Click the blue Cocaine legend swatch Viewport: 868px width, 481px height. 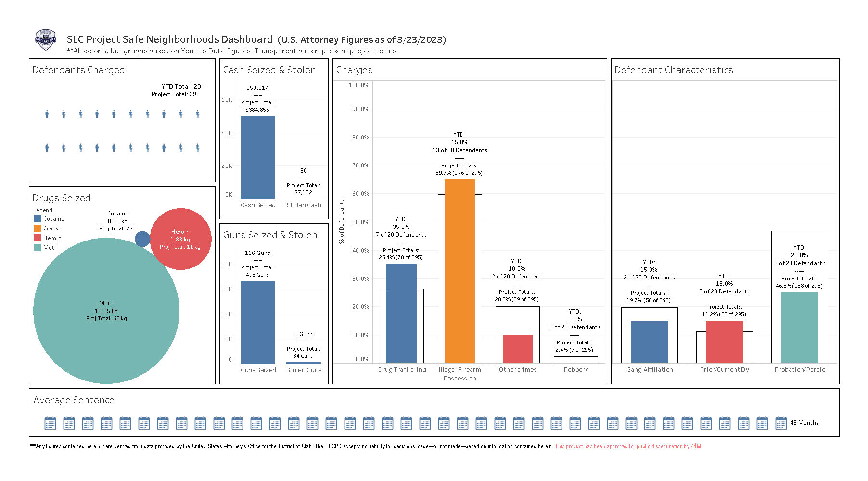tap(37, 219)
